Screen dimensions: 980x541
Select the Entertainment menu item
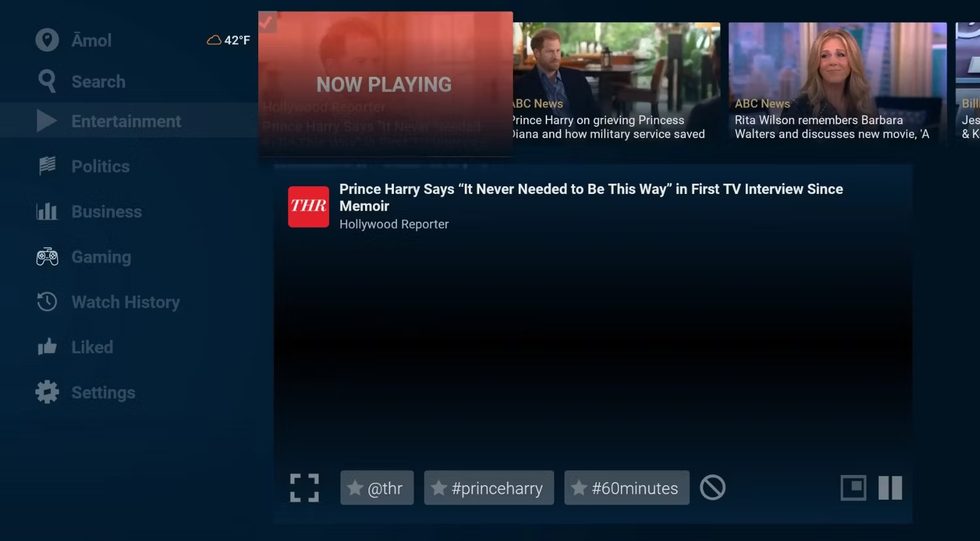point(126,121)
